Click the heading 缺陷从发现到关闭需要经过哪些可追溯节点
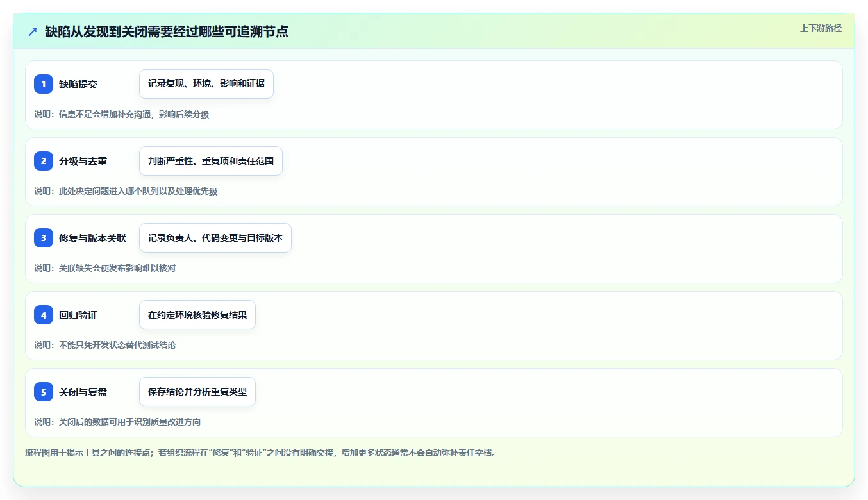The width and height of the screenshot is (868, 500). click(x=167, y=31)
